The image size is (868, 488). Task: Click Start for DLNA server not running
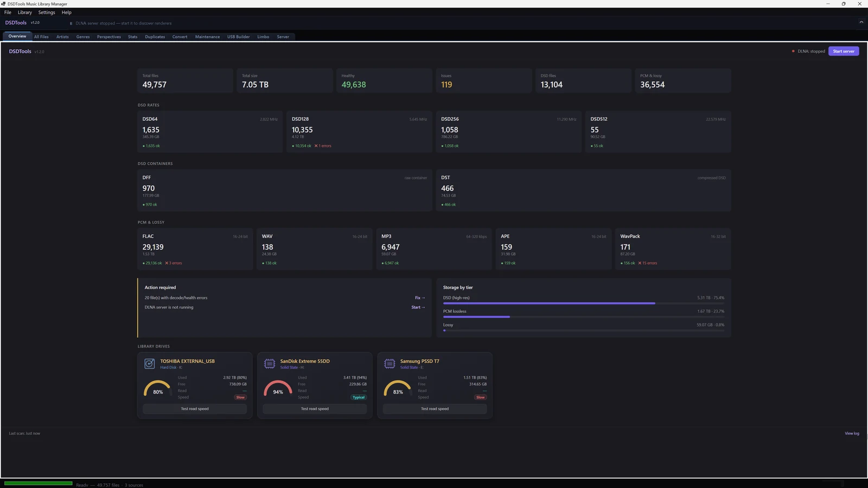(418, 307)
